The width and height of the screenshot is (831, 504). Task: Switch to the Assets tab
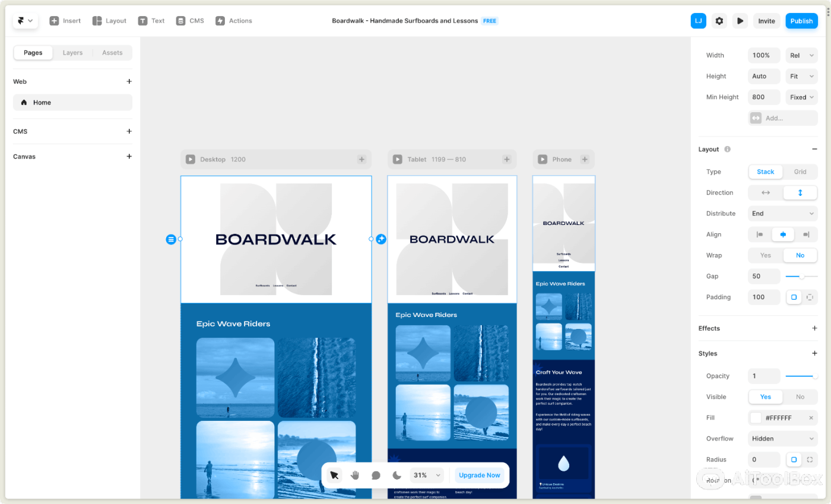(112, 52)
